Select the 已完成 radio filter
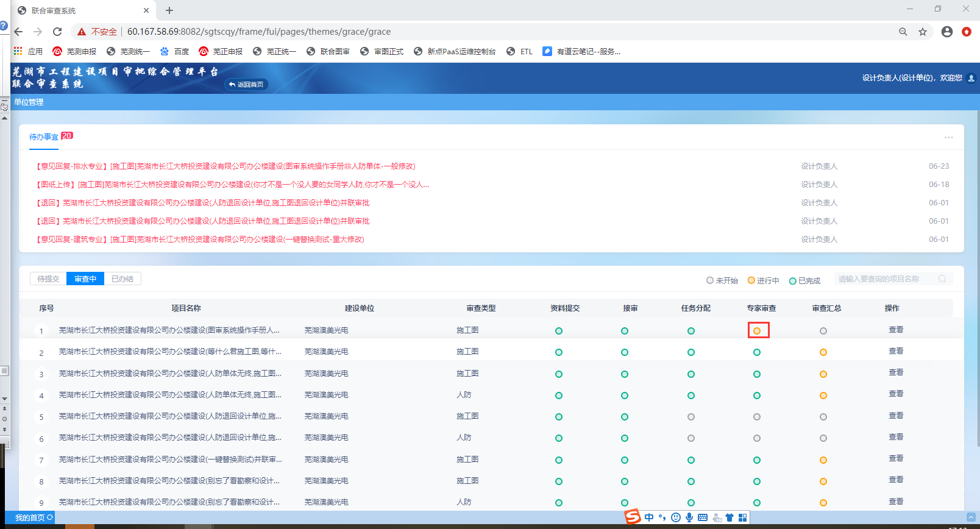 793,281
